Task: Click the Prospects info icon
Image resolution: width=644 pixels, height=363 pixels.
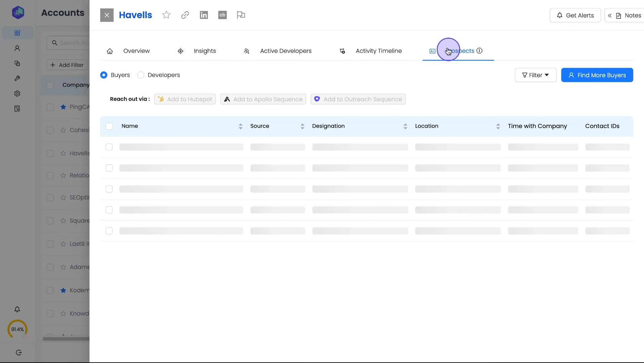Action: coord(479,51)
